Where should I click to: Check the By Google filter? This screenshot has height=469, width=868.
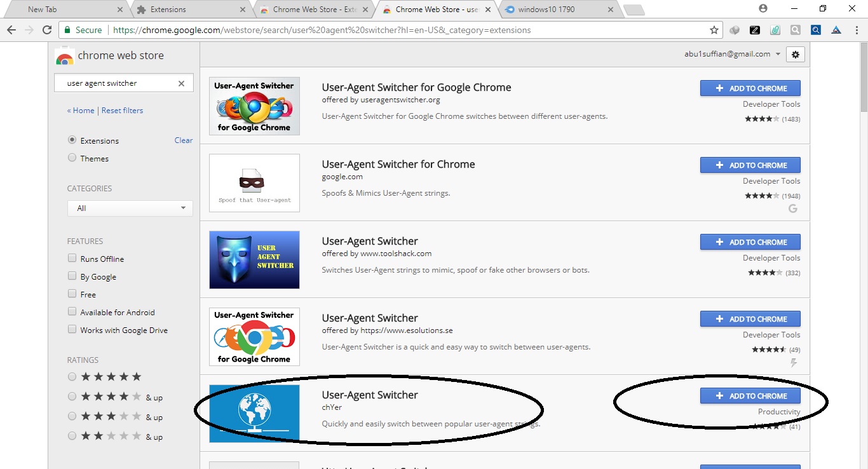click(72, 276)
